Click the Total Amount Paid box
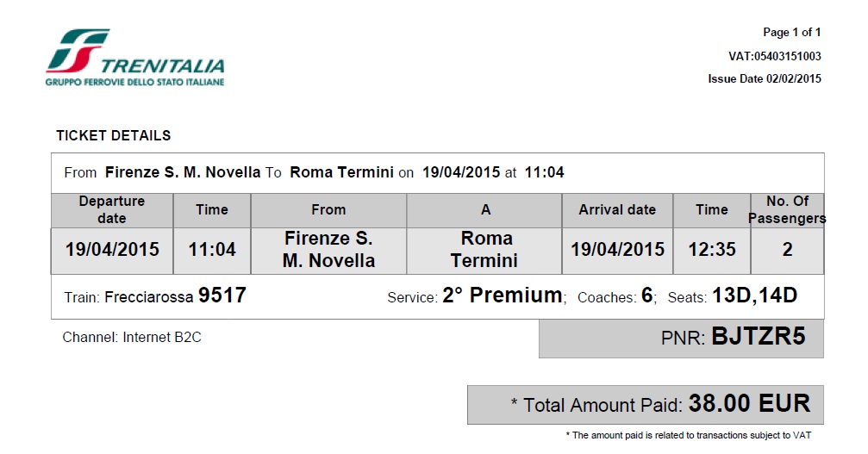 tap(645, 405)
